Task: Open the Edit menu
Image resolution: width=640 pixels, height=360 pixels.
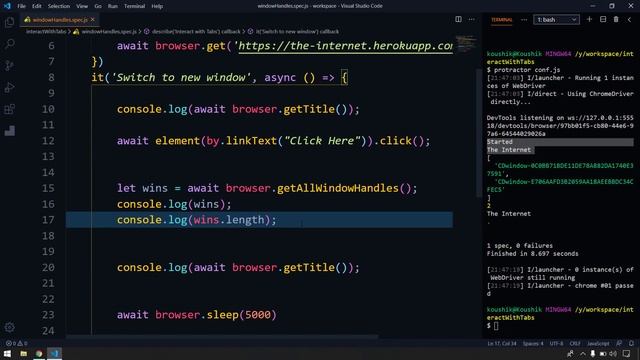Action: [x=37, y=6]
